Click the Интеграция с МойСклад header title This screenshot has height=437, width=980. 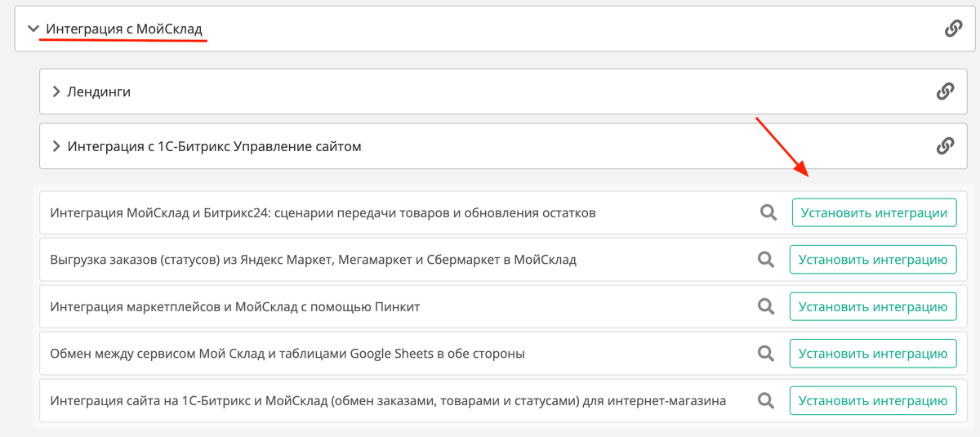pyautogui.click(x=124, y=29)
